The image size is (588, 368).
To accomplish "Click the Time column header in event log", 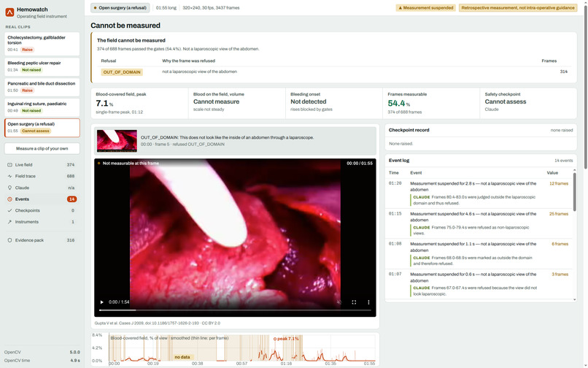I will (x=393, y=173).
